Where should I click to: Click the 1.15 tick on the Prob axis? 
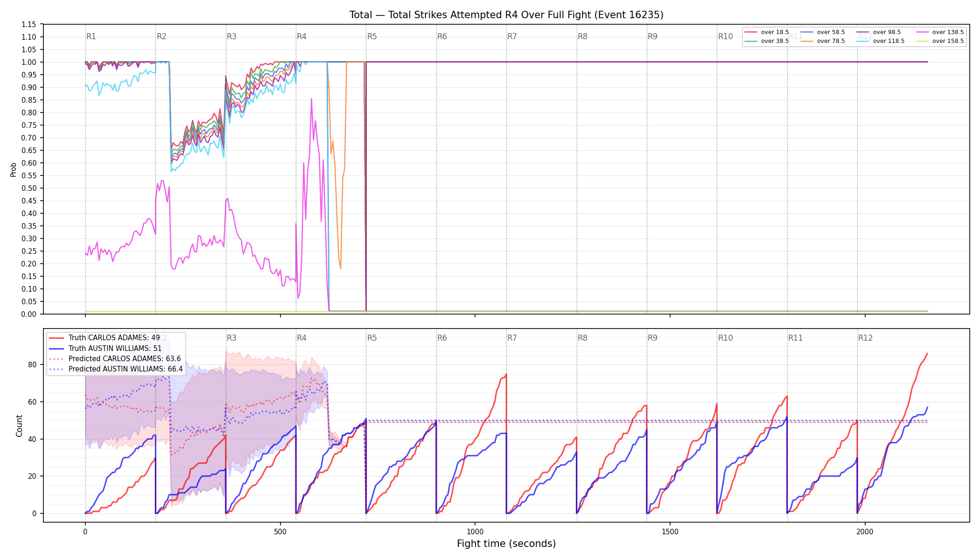point(29,24)
